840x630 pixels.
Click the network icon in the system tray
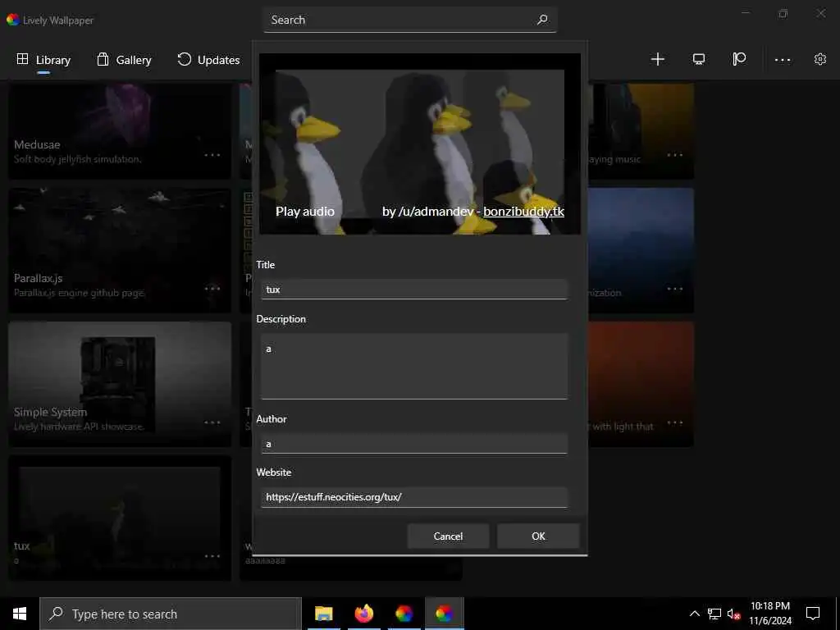click(714, 614)
